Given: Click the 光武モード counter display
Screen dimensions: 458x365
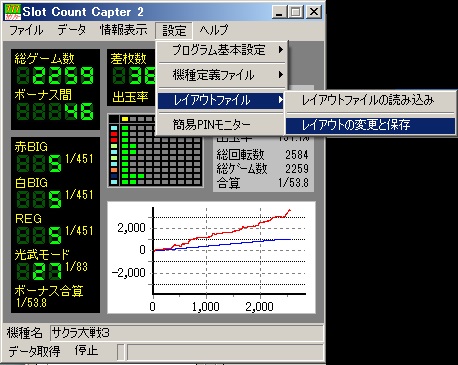Looking at the screenshot, I should [x=39, y=271].
